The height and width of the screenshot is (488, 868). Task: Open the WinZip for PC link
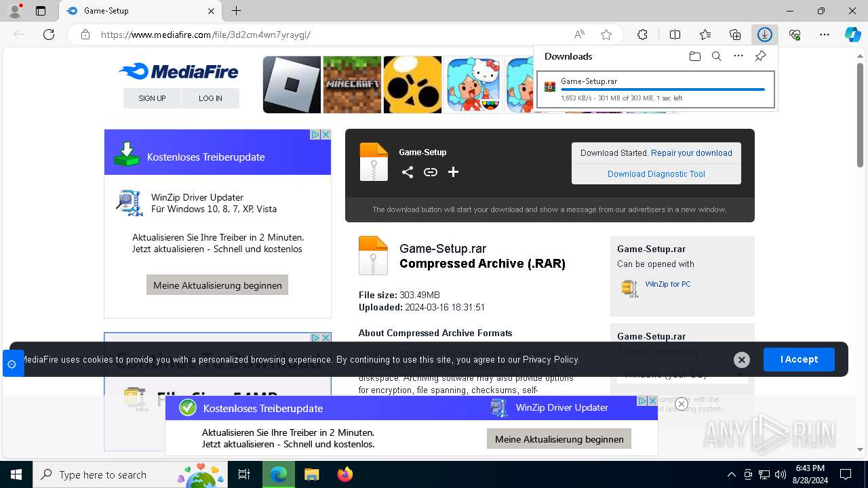(x=668, y=284)
